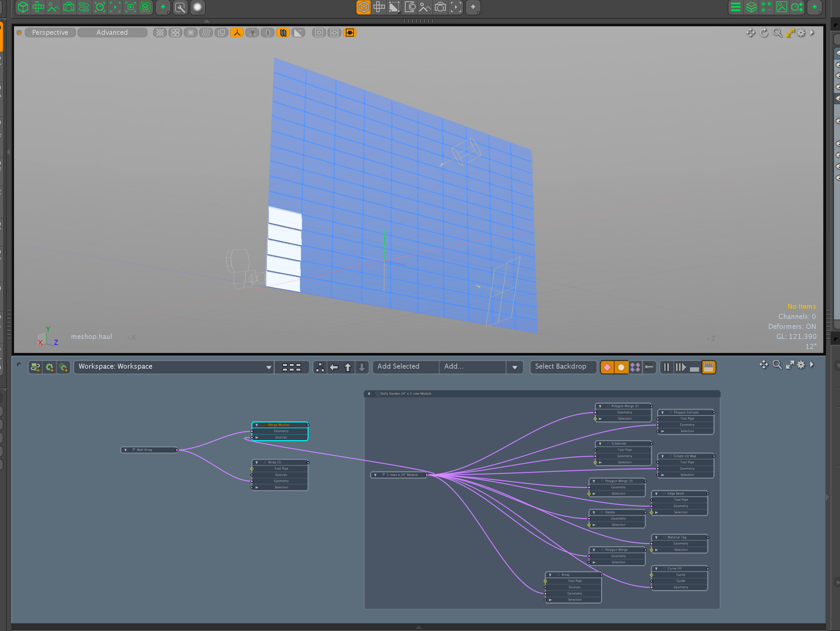Toggle the checkerboard grid viewport button

click(160, 33)
